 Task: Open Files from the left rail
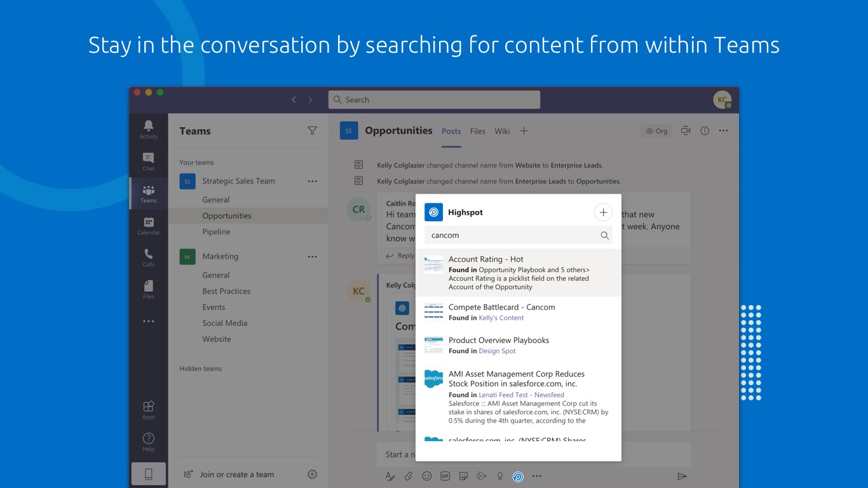(x=148, y=289)
